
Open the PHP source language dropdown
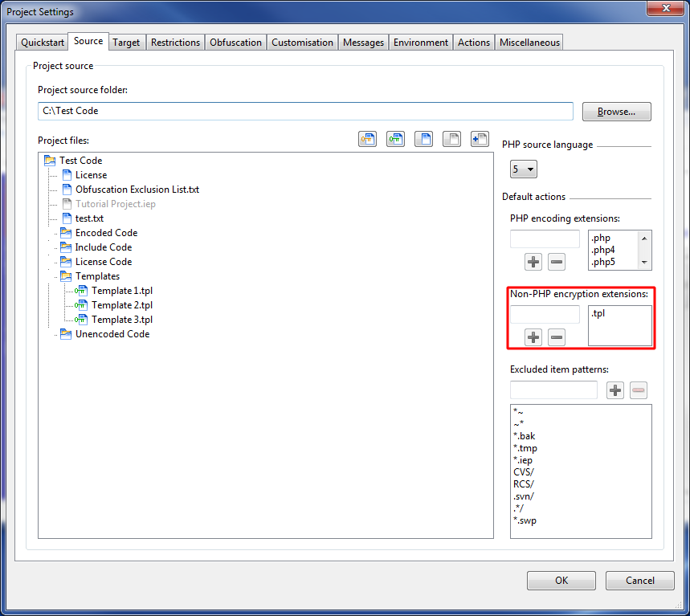[x=524, y=169]
